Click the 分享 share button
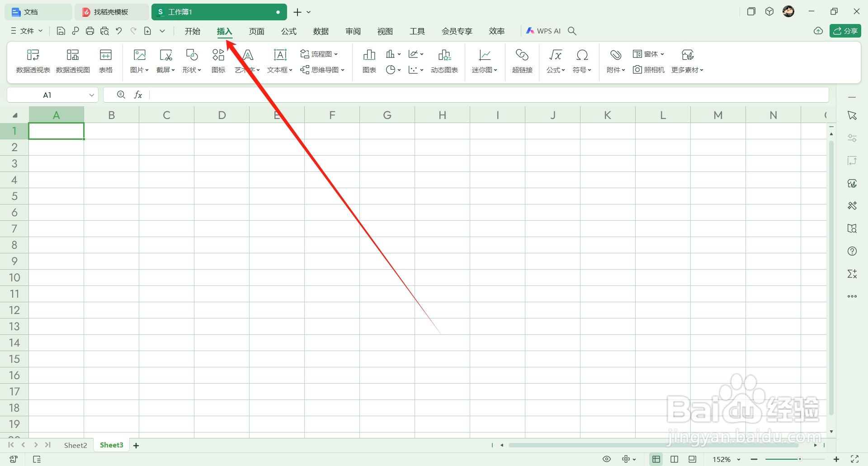This screenshot has height=466, width=868. coord(845,31)
